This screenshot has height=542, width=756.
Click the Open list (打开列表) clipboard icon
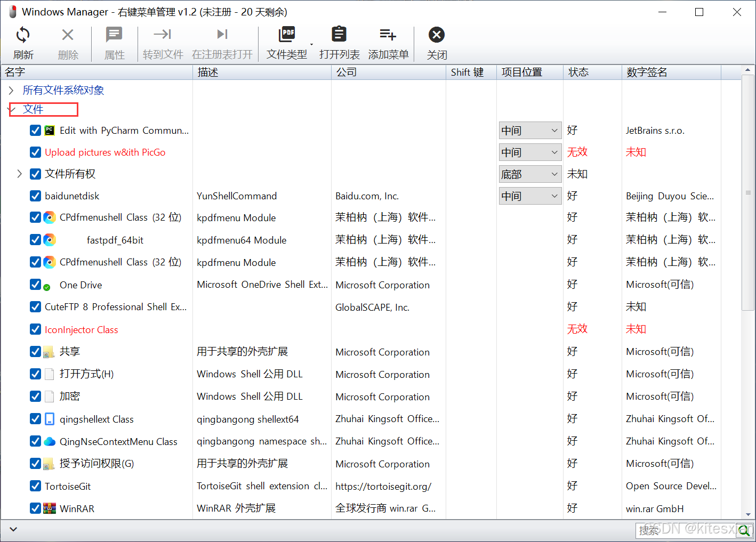339,34
